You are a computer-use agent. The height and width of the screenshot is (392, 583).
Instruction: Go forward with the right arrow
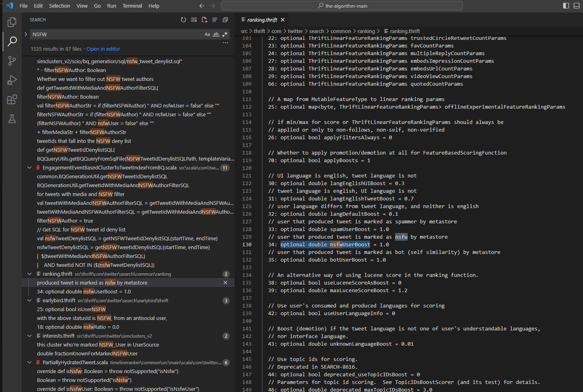[x=212, y=6]
